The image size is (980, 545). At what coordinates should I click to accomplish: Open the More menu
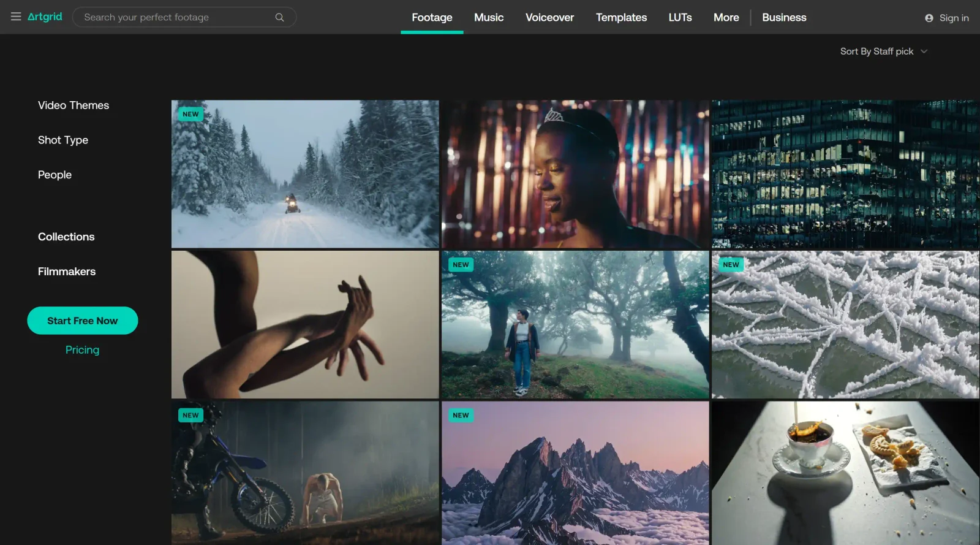[726, 17]
